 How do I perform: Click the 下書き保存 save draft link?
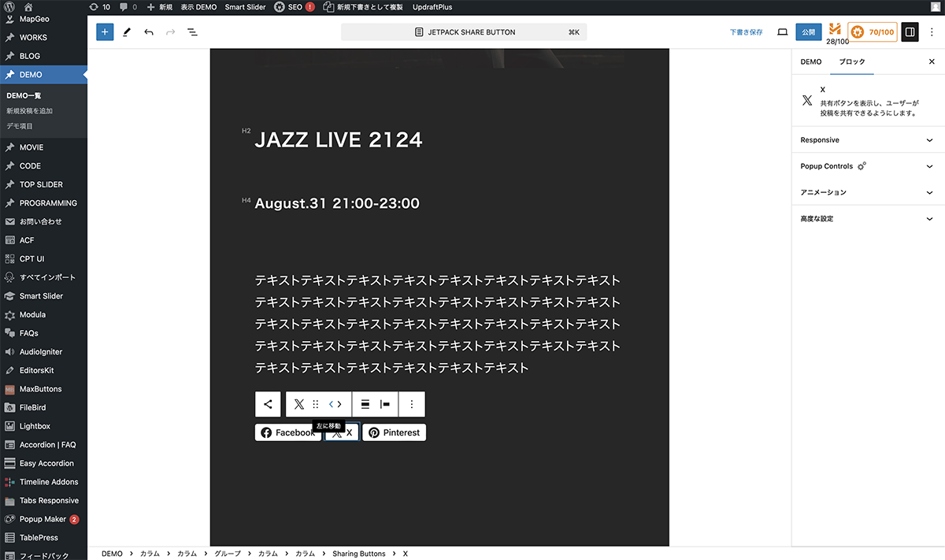click(x=746, y=32)
